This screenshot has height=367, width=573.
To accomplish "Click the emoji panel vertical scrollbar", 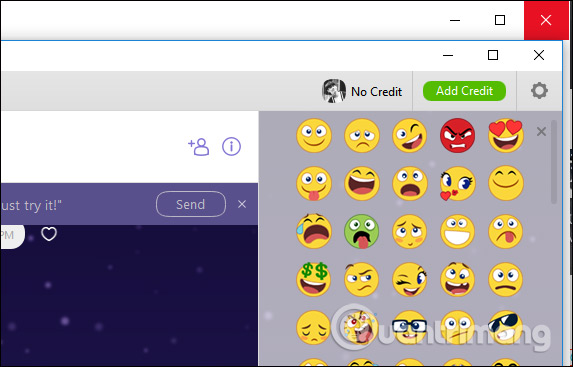I will [x=554, y=162].
